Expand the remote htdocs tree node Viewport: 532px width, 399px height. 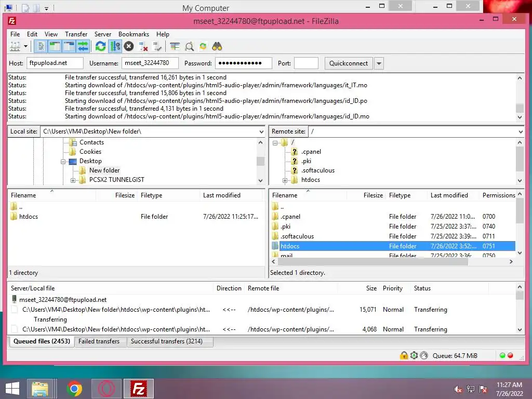point(285,180)
